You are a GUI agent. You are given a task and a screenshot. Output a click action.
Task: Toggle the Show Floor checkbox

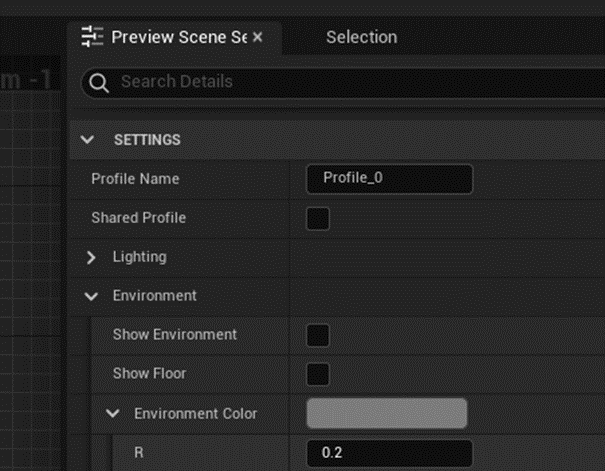[x=318, y=374]
